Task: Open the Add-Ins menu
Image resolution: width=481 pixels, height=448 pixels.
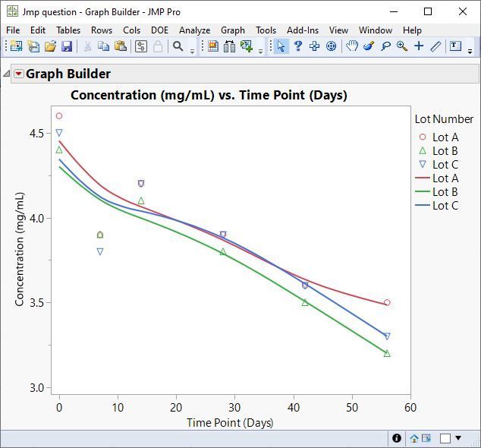Action: 303,30
